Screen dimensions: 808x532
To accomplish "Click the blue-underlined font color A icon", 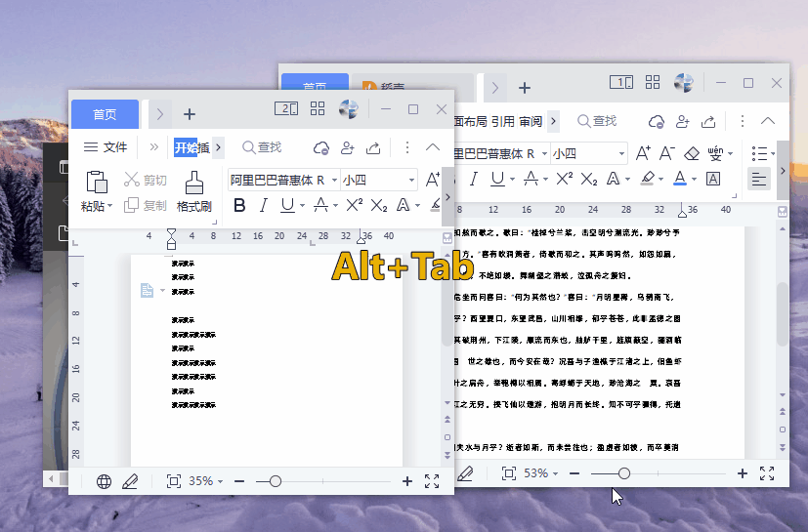I will coord(680,179).
